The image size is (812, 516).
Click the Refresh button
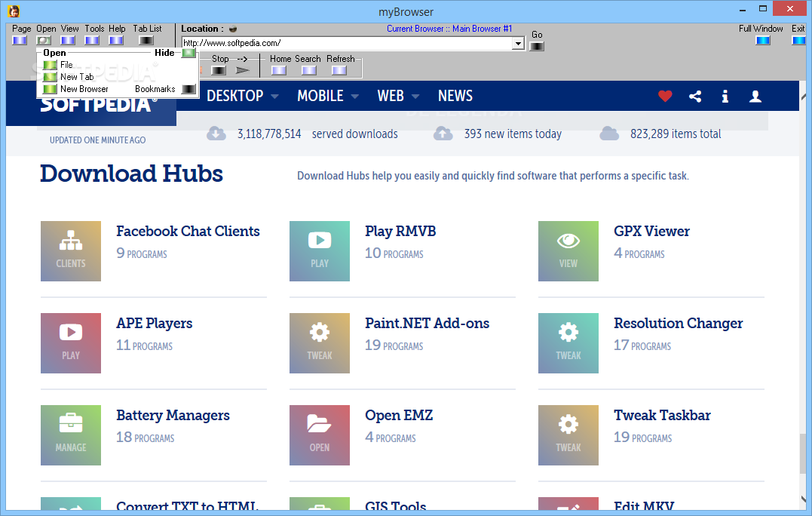[339, 70]
